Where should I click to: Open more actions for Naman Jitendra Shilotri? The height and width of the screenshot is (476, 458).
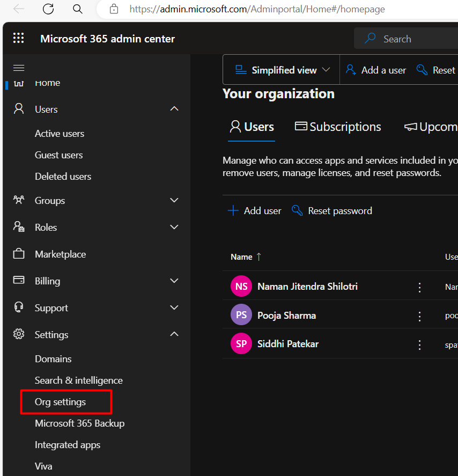click(x=419, y=287)
